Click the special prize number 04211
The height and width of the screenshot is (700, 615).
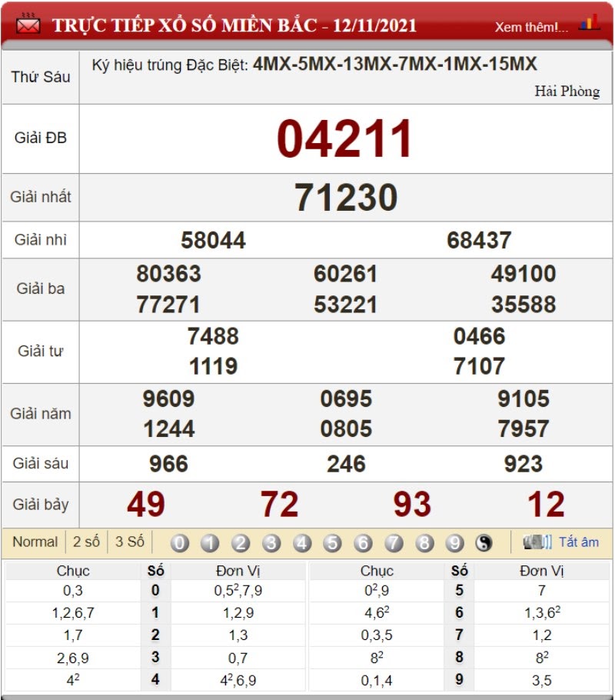click(x=344, y=138)
